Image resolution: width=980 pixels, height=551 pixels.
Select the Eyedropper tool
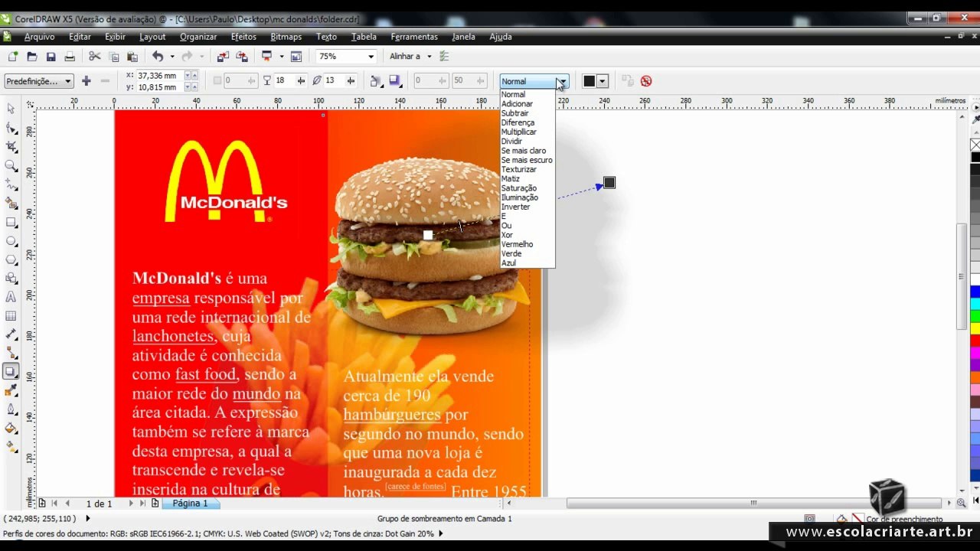tap(11, 391)
